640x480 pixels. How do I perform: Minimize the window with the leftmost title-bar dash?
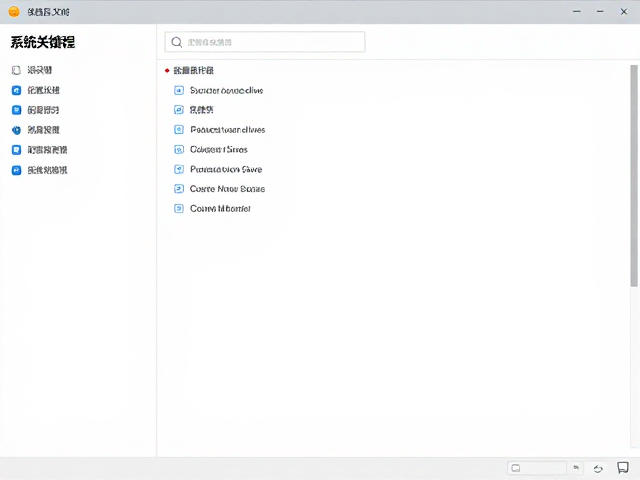click(x=576, y=11)
